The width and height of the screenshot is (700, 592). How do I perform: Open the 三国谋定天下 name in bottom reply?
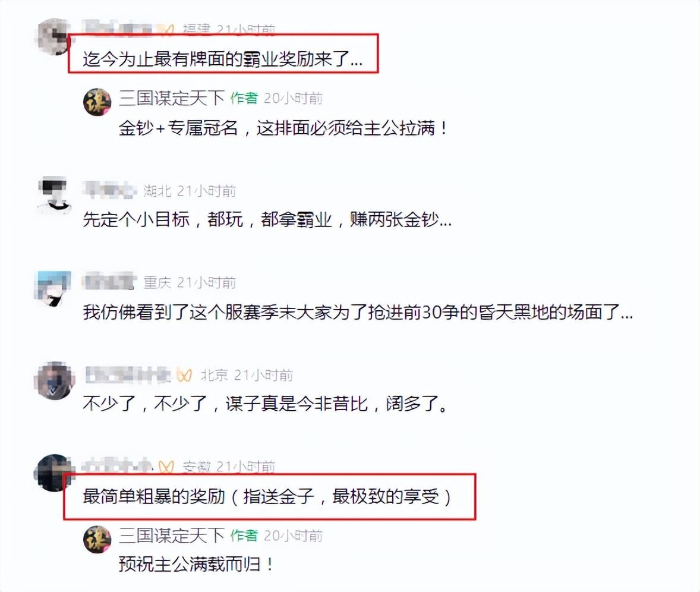coord(171,536)
